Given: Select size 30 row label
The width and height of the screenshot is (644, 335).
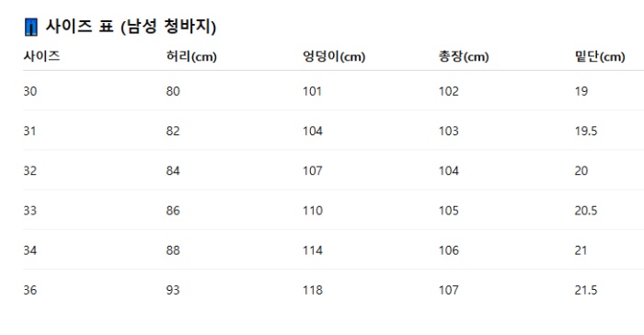Looking at the screenshot, I should (30, 91).
